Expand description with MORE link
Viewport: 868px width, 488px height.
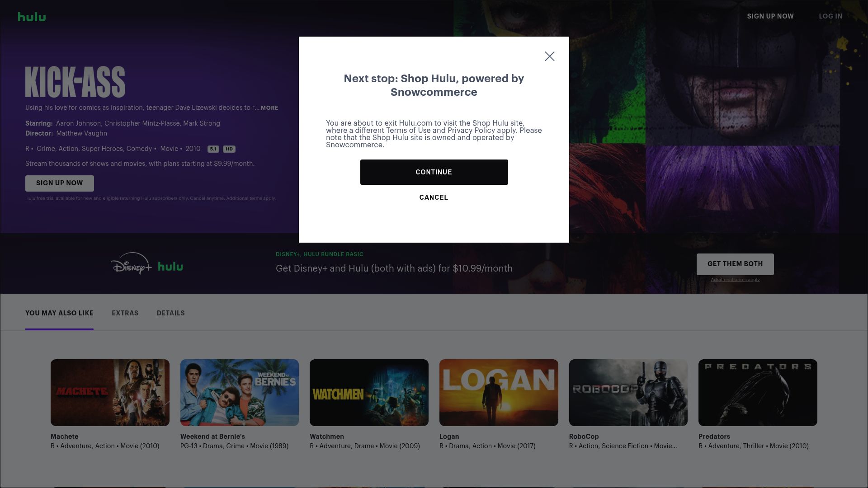[x=269, y=108]
